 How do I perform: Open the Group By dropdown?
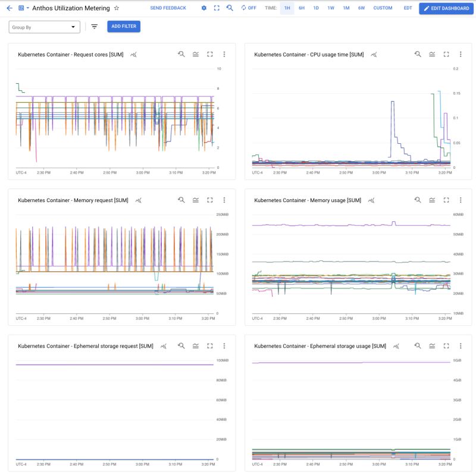45,27
